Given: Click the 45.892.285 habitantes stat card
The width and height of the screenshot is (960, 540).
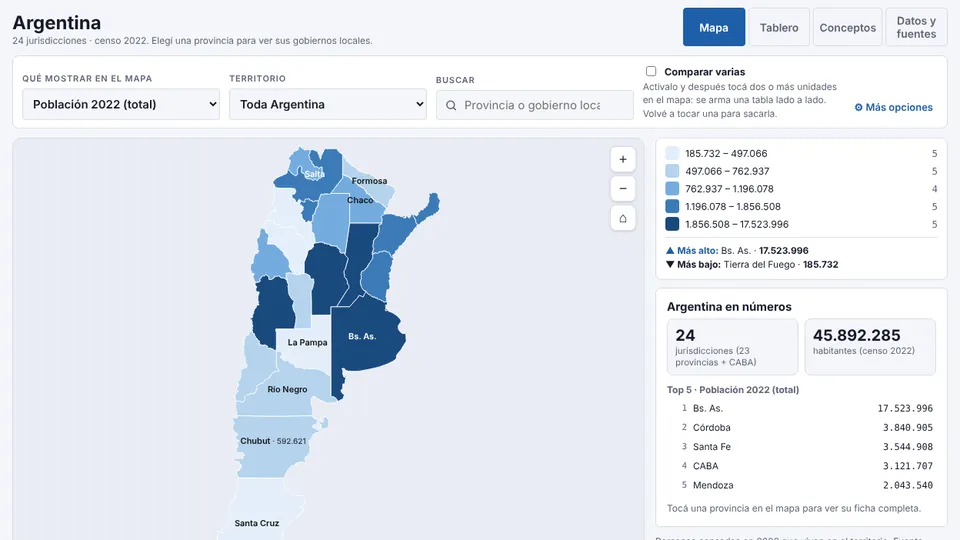Looking at the screenshot, I should pyautogui.click(x=870, y=347).
